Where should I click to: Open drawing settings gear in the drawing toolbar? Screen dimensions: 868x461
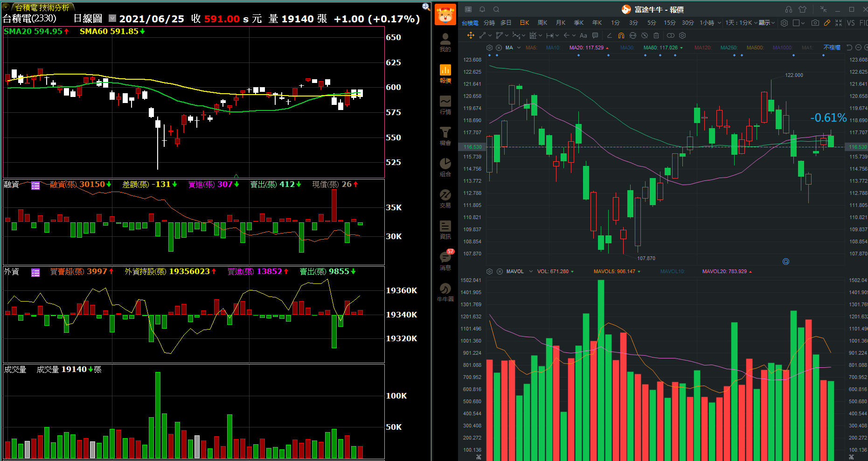(682, 35)
